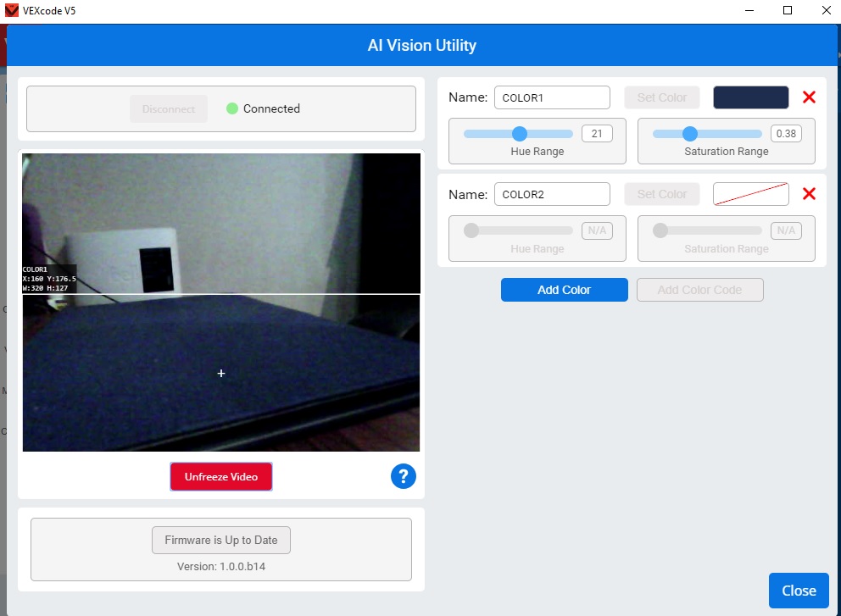Image resolution: width=841 pixels, height=616 pixels.
Task: Set Color for COLOR1
Action: click(x=661, y=97)
